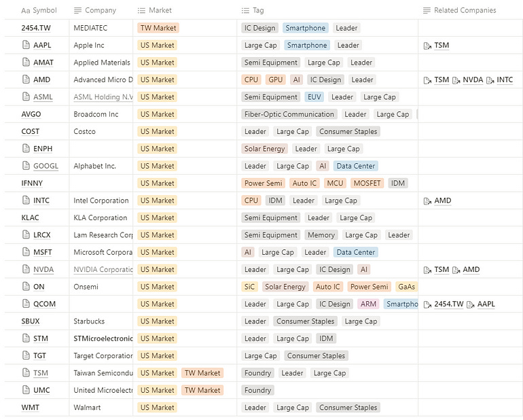523x420 pixels.
Task: Click Data Center tag in MSFT row
Action: pos(355,252)
